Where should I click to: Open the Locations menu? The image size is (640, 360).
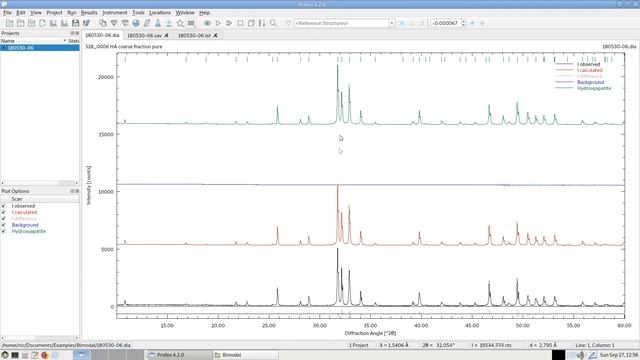[x=160, y=13]
